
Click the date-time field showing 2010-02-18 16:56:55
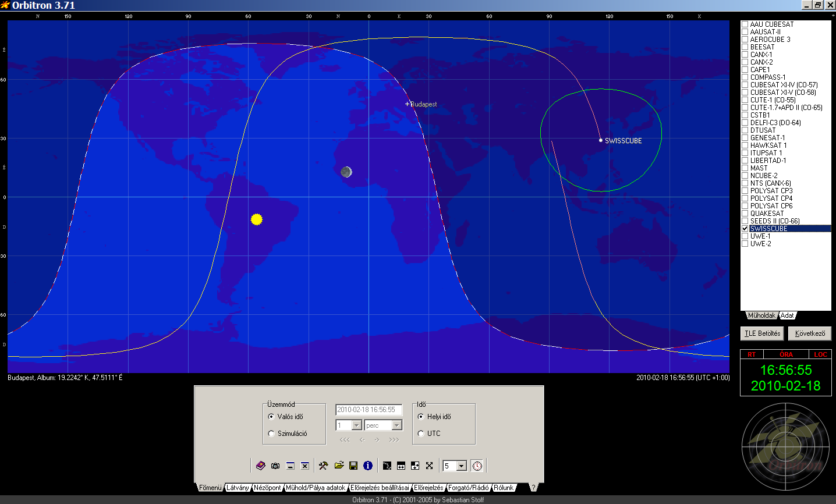[369, 410]
